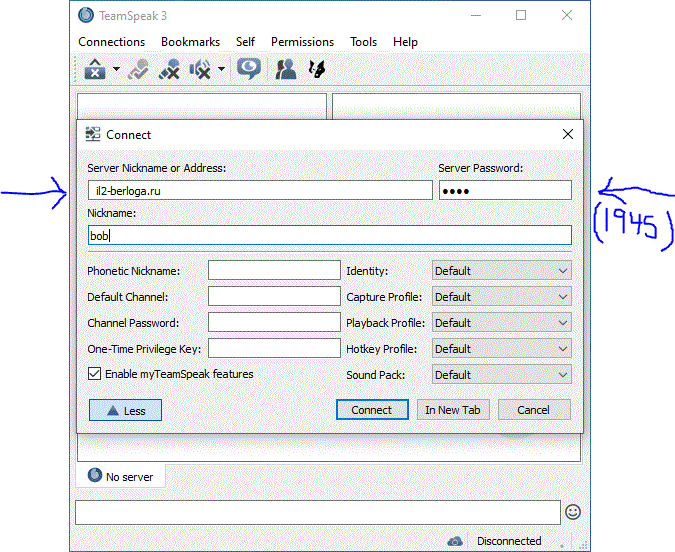
Task: Open the arrow beside the disconnect icon
Action: (x=116, y=69)
